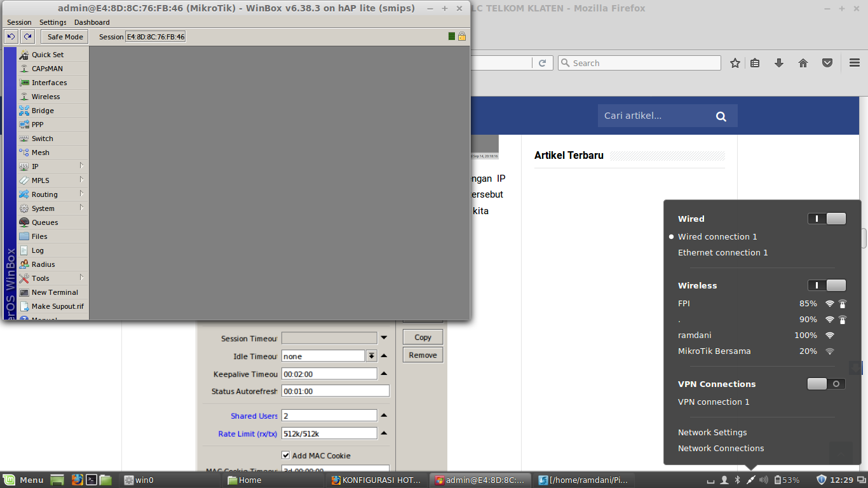The height and width of the screenshot is (488, 868).
Task: Open the WinBox Session menu
Action: [19, 22]
